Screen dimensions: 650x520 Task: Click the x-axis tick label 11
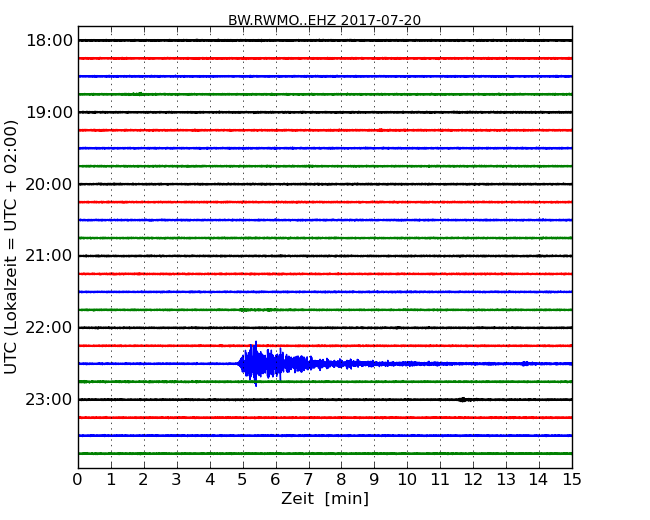click(x=440, y=480)
